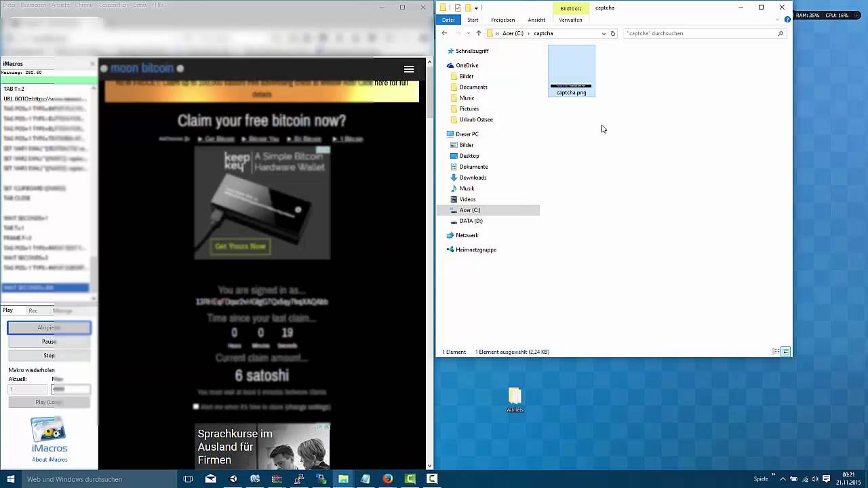Screen dimensions: 868x488
Task: Switch Explorer to details view
Action: point(776,352)
